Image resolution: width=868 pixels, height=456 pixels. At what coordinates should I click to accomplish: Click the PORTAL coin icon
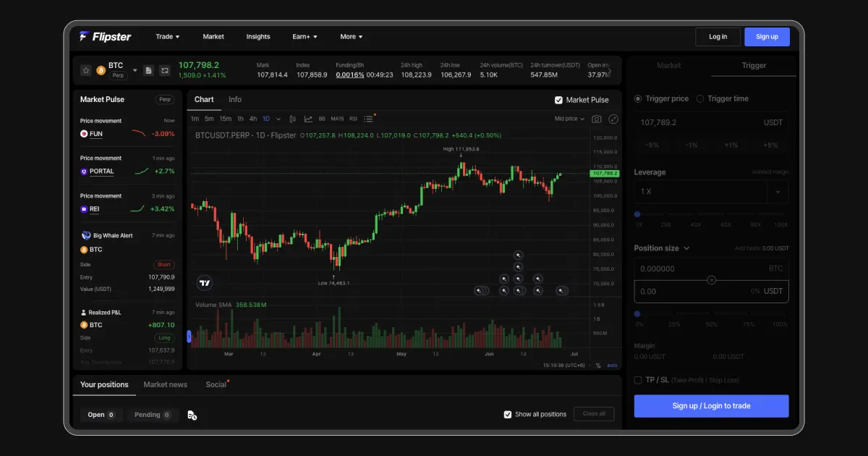pyautogui.click(x=84, y=172)
